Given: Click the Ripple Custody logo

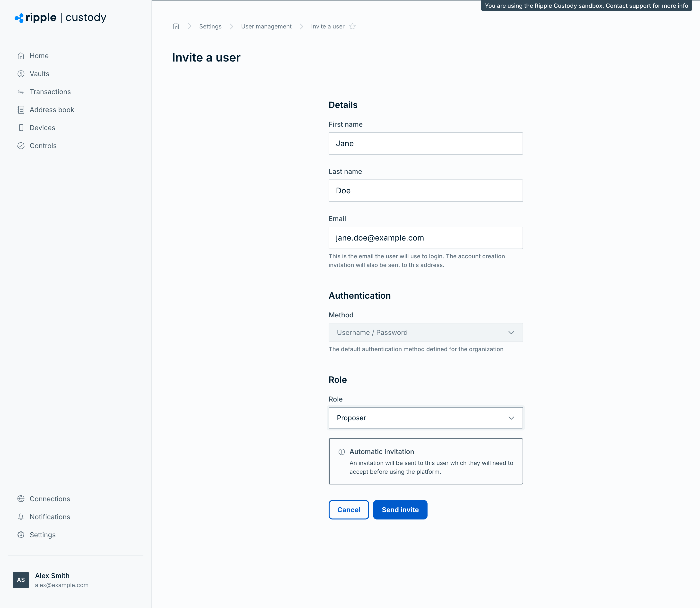Looking at the screenshot, I should (60, 18).
